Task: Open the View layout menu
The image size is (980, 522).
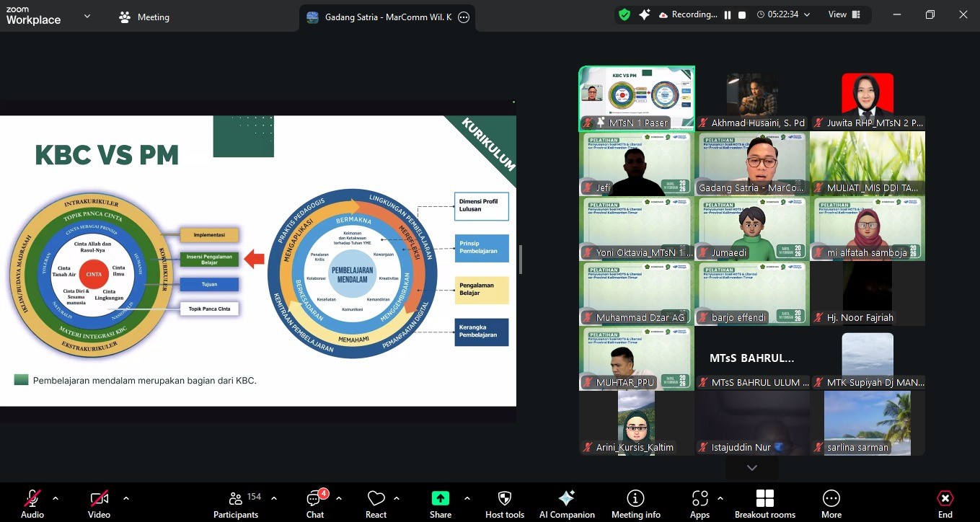Action: [844, 14]
